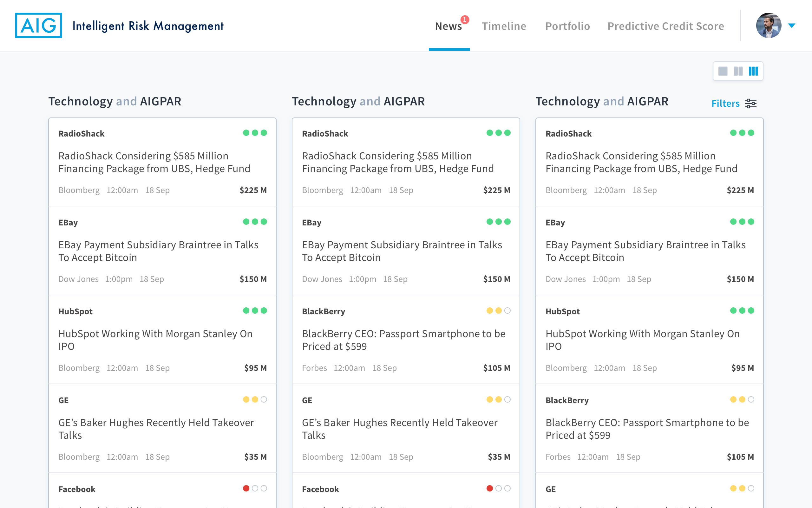Screen dimensions: 812x508
Task: Open the News tab
Action: (x=449, y=26)
